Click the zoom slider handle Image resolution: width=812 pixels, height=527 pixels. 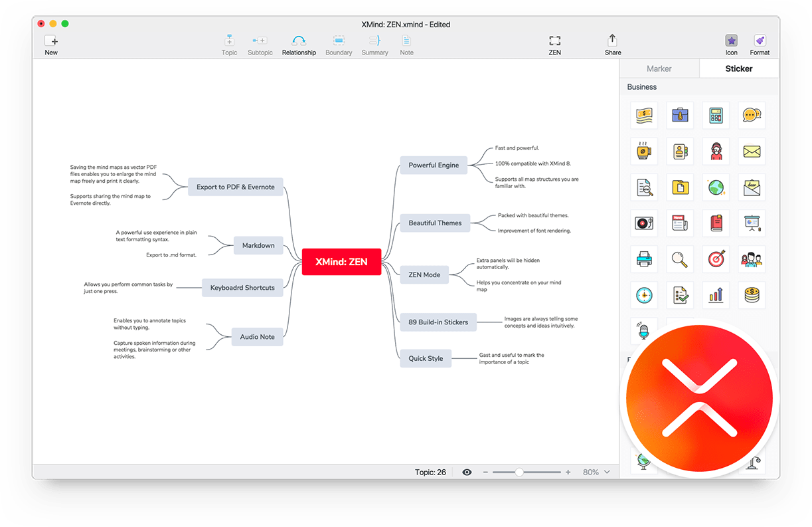[x=519, y=472]
